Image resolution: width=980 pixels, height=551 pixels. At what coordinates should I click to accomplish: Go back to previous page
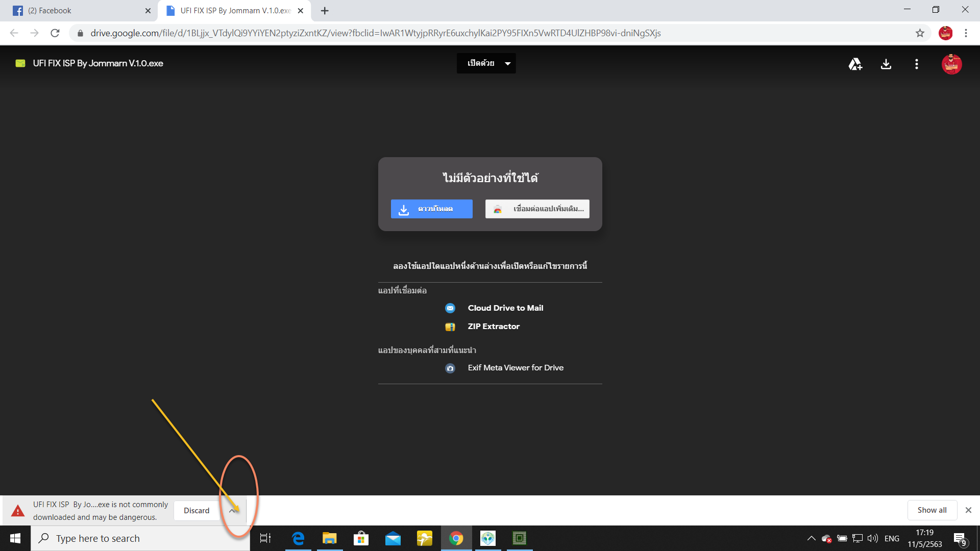[x=14, y=33]
